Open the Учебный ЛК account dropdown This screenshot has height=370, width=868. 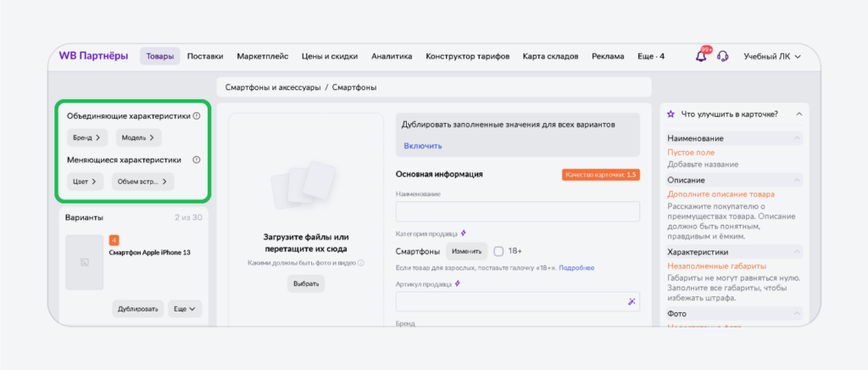pyautogui.click(x=771, y=57)
